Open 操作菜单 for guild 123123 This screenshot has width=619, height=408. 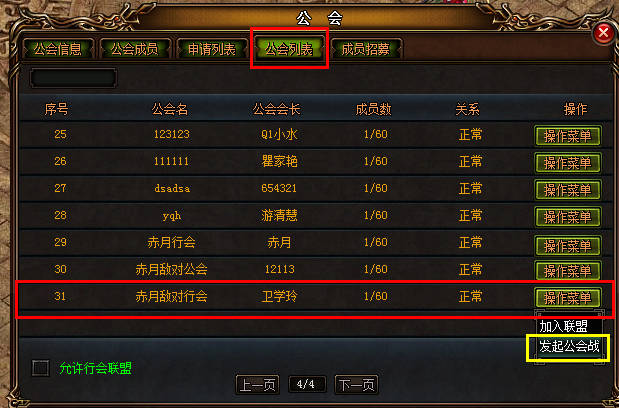pos(568,136)
